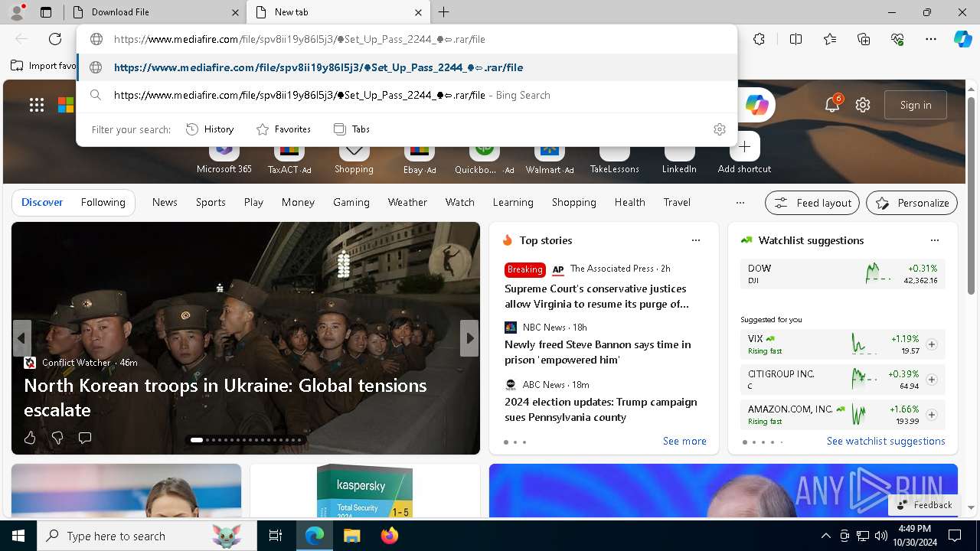Open comments on the headline story
This screenshot has height=551, width=980.
(x=85, y=438)
